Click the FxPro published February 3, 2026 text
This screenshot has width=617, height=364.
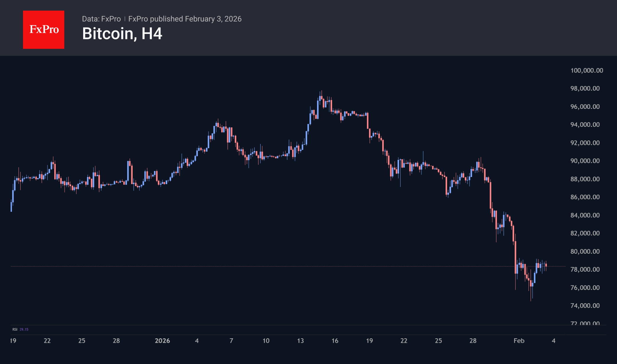pos(185,19)
